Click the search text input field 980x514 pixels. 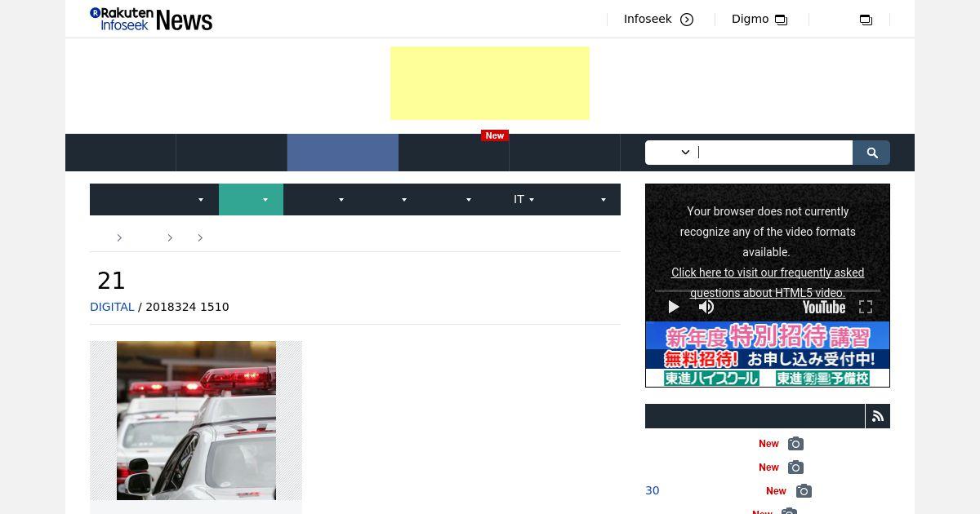[775, 153]
